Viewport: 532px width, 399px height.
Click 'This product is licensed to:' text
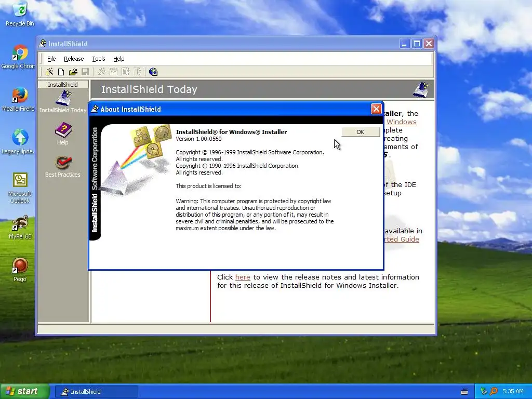pos(209,186)
